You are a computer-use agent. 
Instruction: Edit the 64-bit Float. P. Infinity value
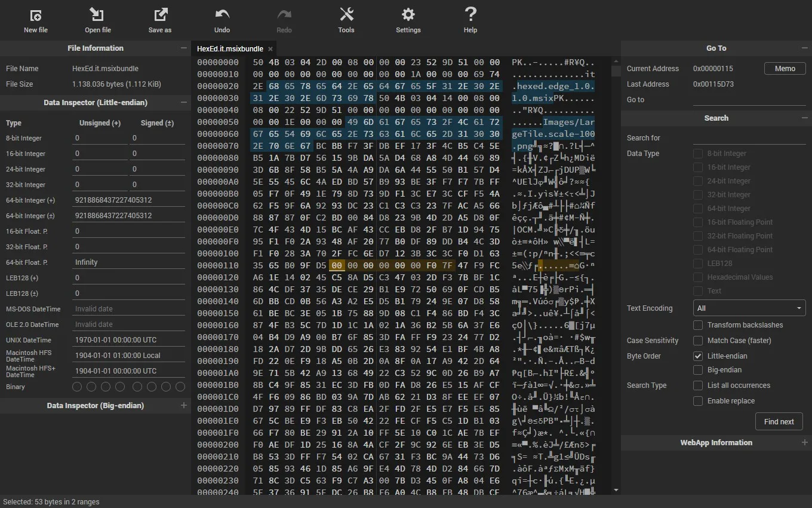click(128, 262)
